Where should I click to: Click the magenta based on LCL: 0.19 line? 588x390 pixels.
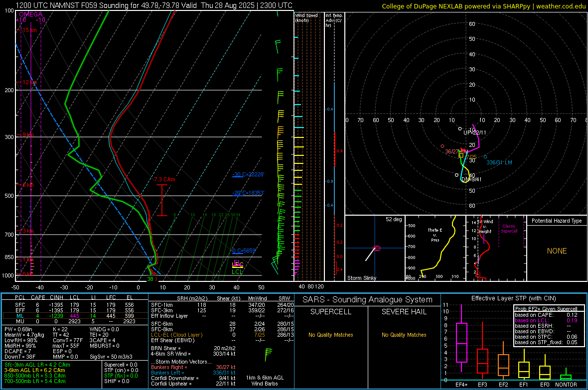546,320
